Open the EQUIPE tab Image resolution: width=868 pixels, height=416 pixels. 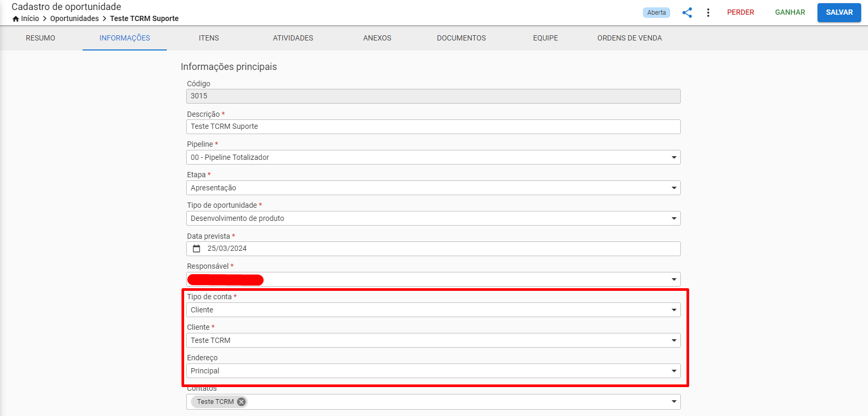[x=546, y=38]
